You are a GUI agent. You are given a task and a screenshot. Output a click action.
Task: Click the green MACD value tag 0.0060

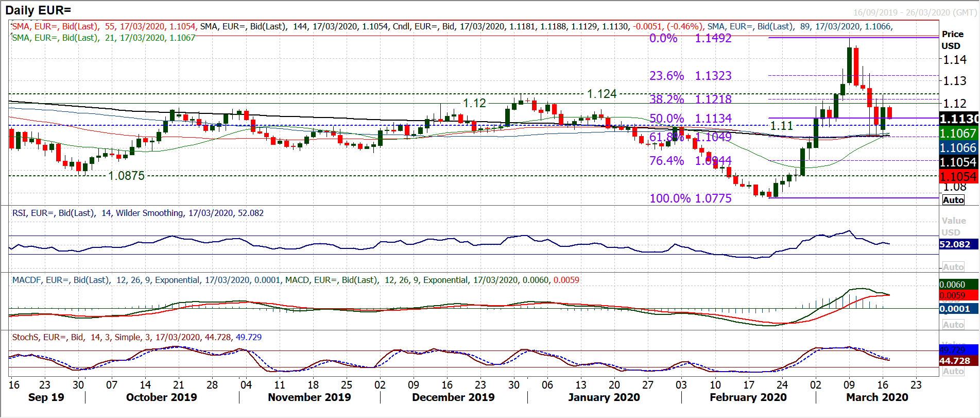coord(958,285)
